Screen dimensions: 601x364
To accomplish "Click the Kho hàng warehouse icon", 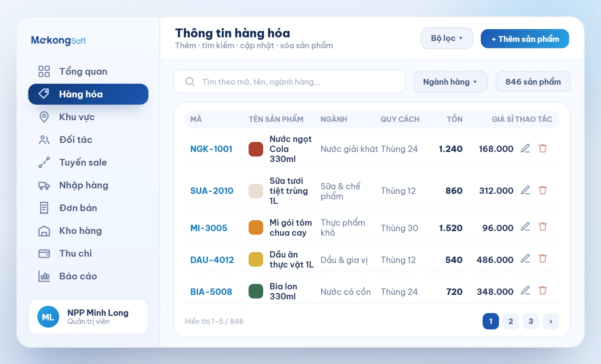I will (x=44, y=231).
